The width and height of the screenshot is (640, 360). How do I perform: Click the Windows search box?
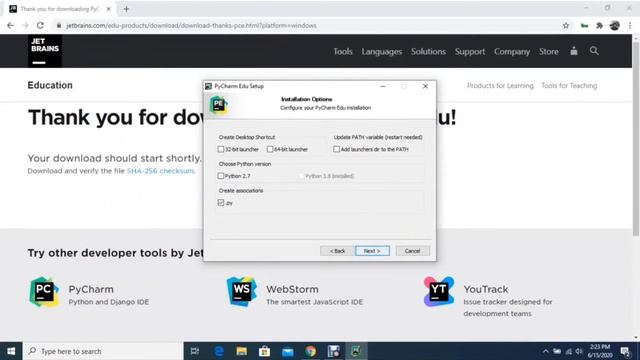pyautogui.click(x=103, y=351)
